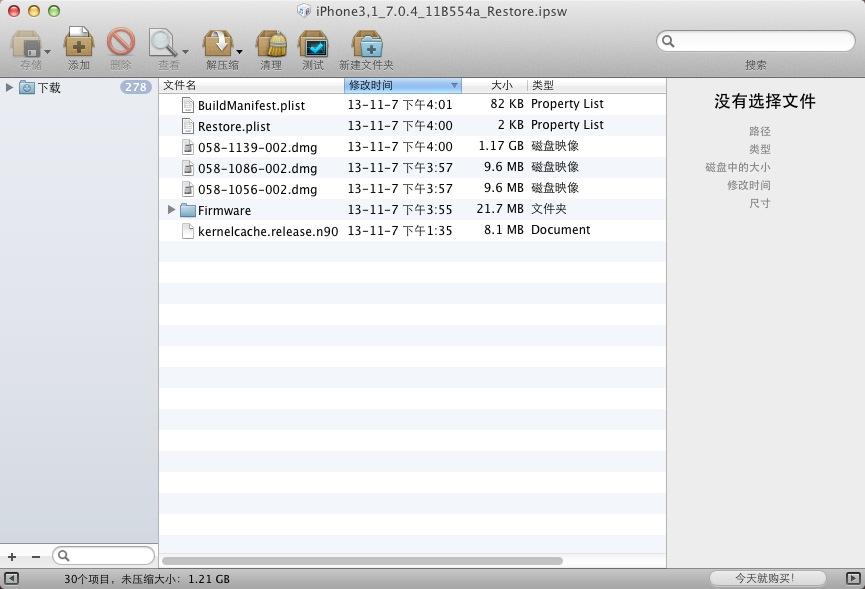Click the horizontal scrollbar of file list
The height and width of the screenshot is (589, 865).
[362, 561]
